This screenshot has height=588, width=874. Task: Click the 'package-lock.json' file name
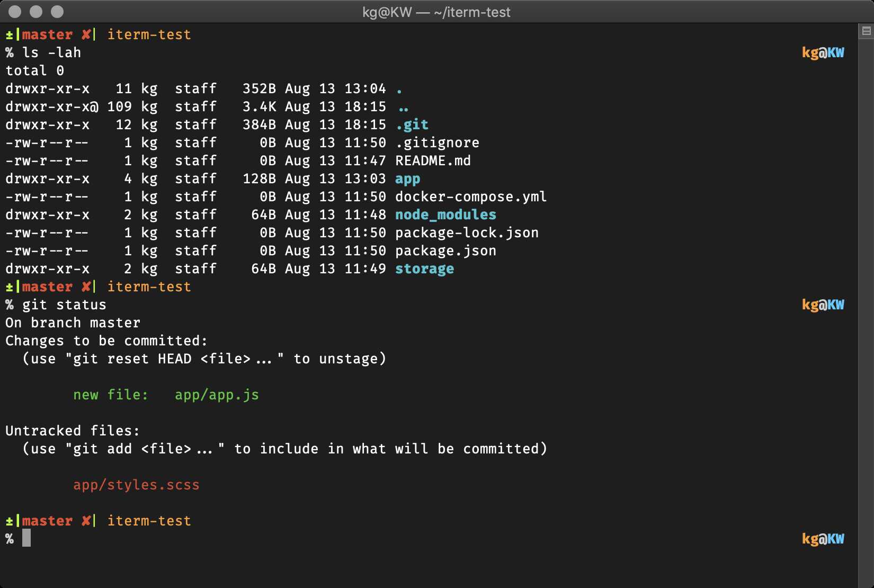467,233
